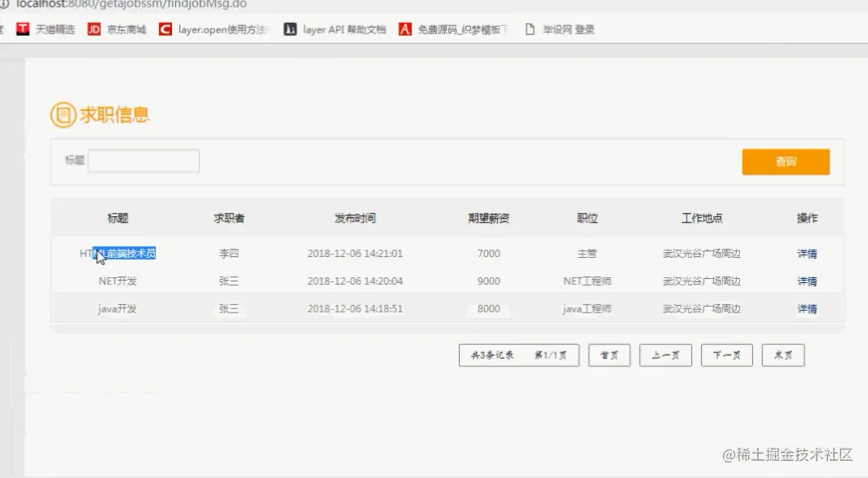868x478 pixels.
Task: Go to 上一页 pagination button
Action: (665, 355)
